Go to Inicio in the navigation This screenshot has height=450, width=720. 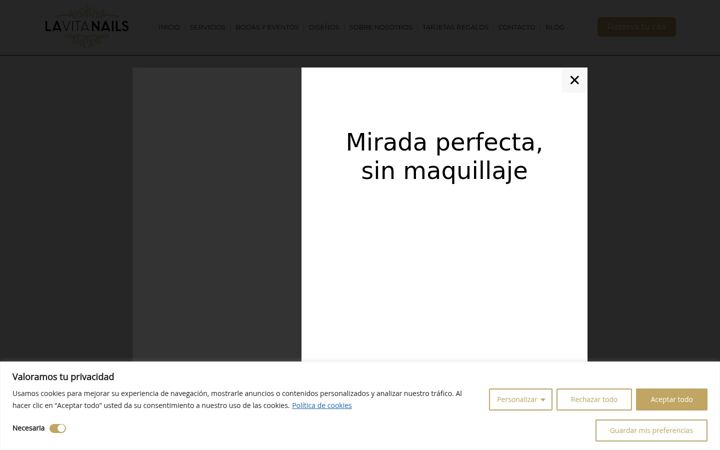pos(169,28)
